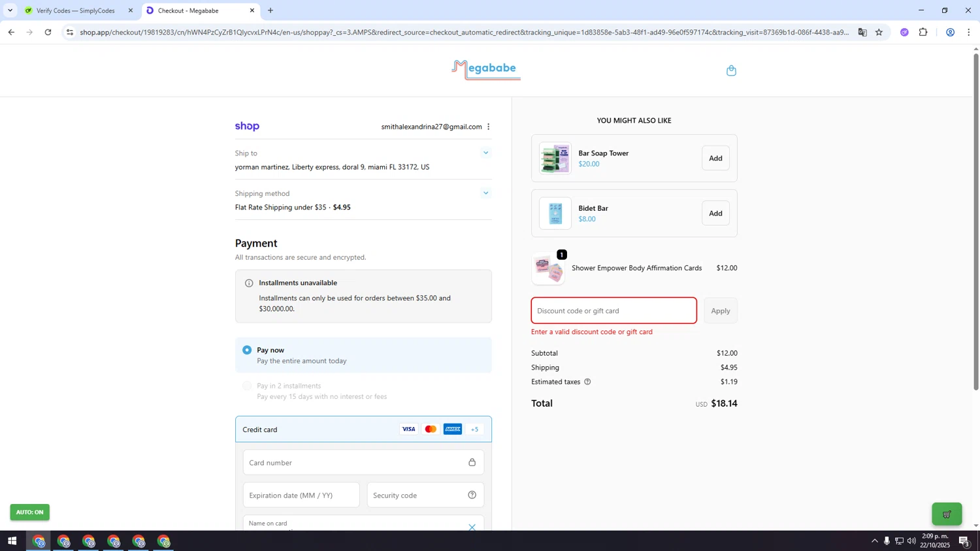
Task: Click the Flat Rate Shipping under $35 text
Action: (280, 208)
